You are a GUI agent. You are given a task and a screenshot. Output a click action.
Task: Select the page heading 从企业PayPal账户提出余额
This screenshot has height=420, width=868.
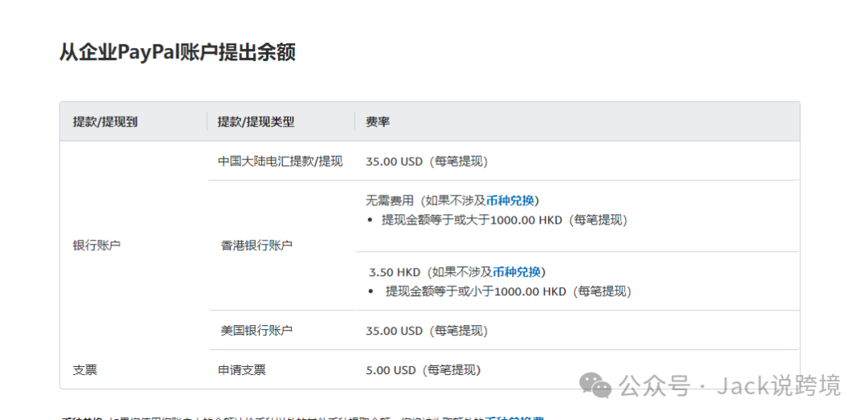(177, 52)
